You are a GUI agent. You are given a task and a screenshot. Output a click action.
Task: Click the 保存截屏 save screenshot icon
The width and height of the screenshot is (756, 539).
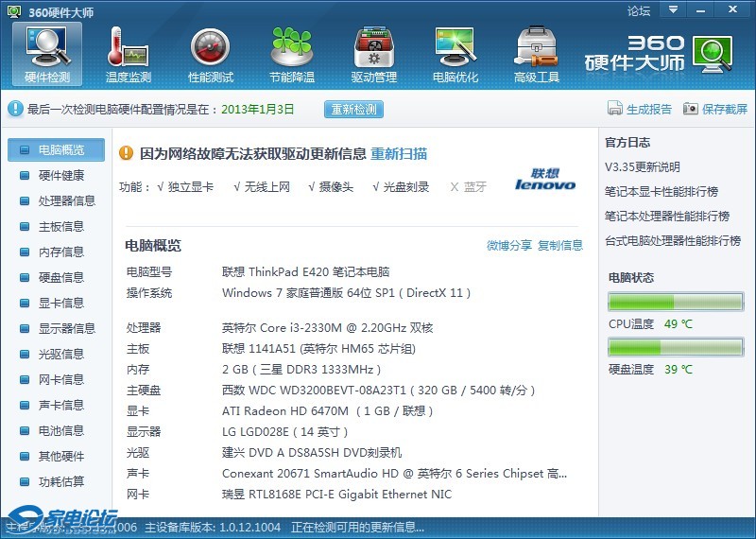coord(691,109)
